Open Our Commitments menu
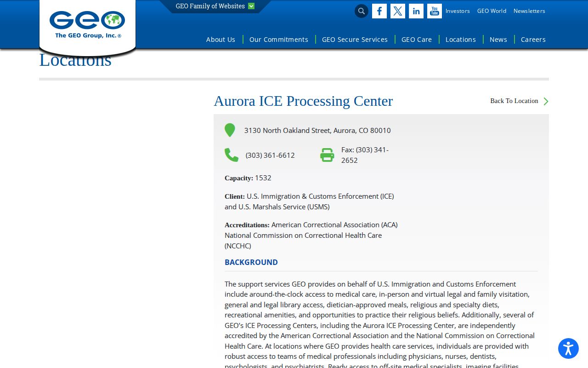 coord(279,40)
